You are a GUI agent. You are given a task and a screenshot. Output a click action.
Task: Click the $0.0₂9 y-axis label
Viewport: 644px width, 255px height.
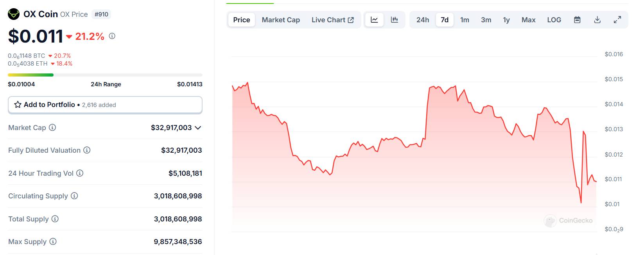pyautogui.click(x=614, y=229)
